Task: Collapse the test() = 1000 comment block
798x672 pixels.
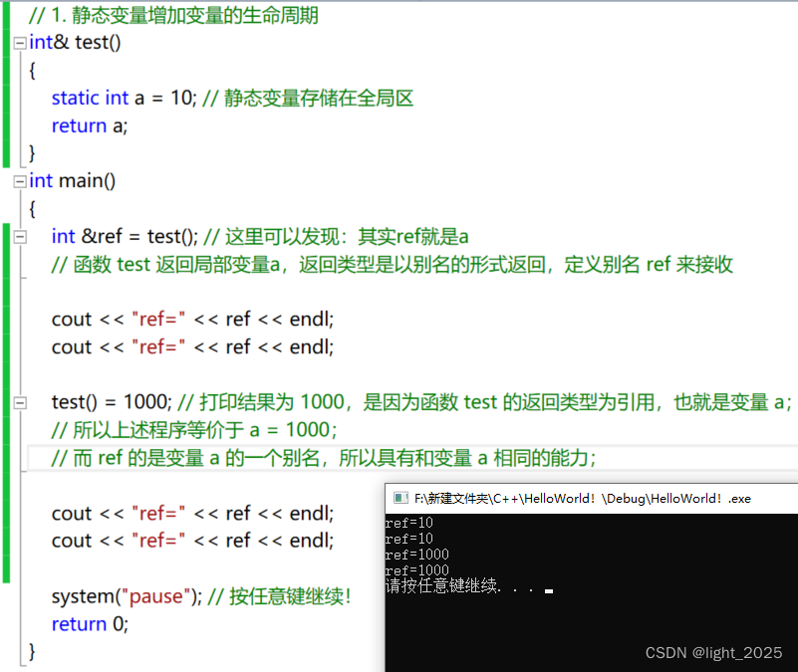Action: (20, 403)
